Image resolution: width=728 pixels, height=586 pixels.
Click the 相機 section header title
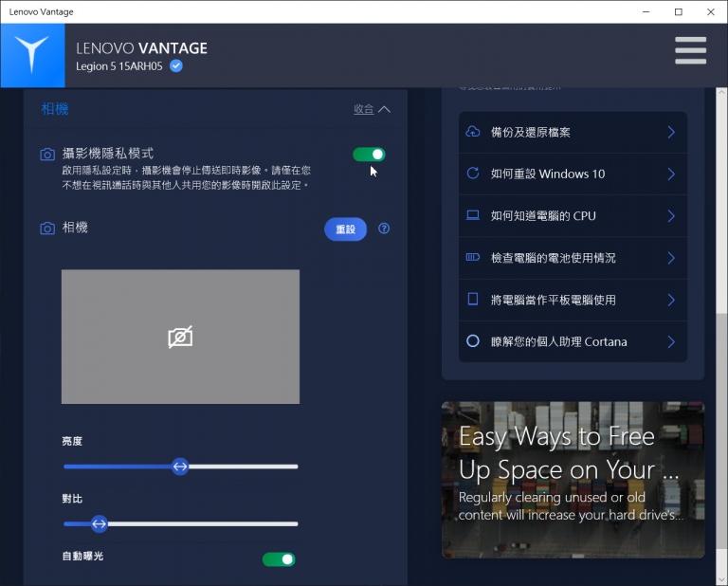[x=55, y=109]
